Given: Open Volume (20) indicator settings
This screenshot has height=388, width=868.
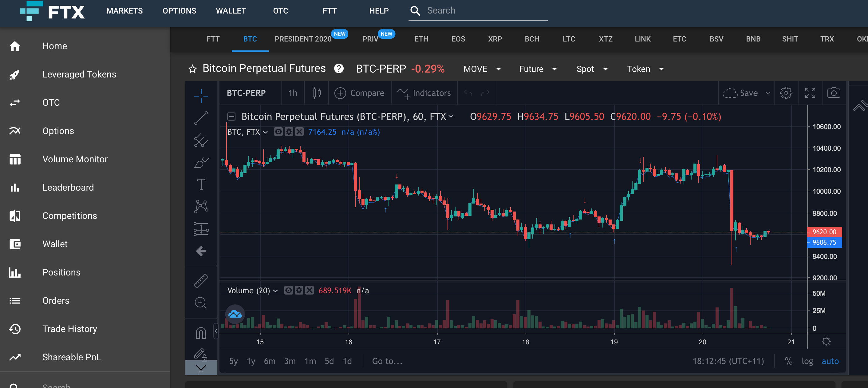Looking at the screenshot, I should click(299, 290).
